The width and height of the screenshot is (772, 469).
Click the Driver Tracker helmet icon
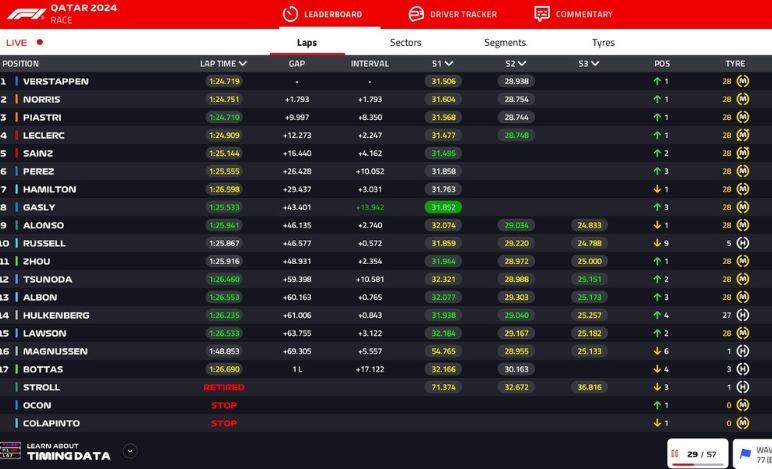[416, 14]
